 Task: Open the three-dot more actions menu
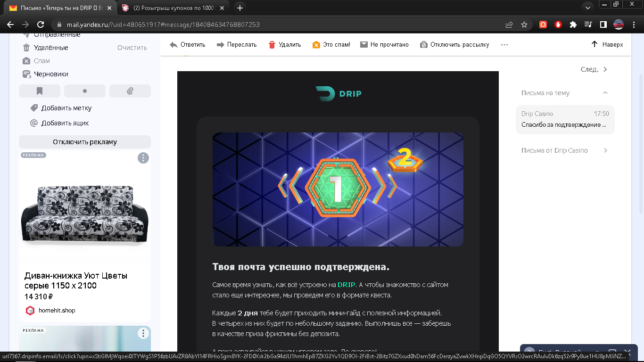click(504, 45)
